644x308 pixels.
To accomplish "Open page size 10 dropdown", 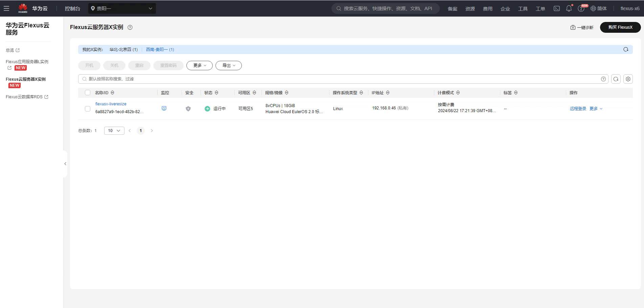I will click(114, 131).
